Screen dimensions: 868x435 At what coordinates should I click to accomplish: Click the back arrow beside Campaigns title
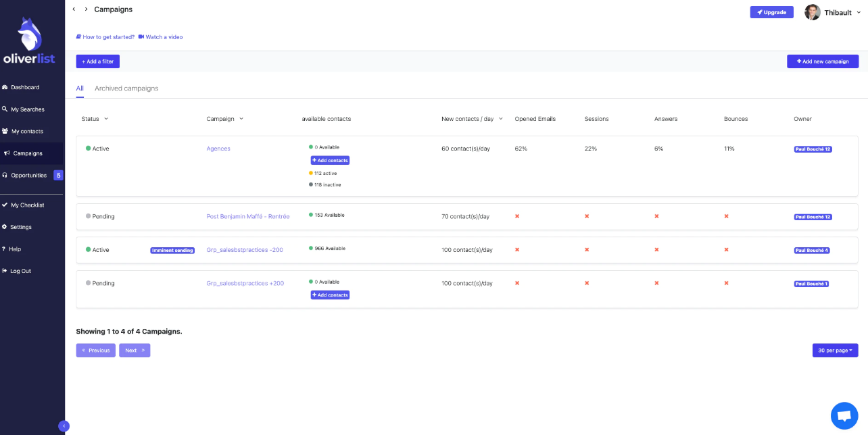(74, 9)
